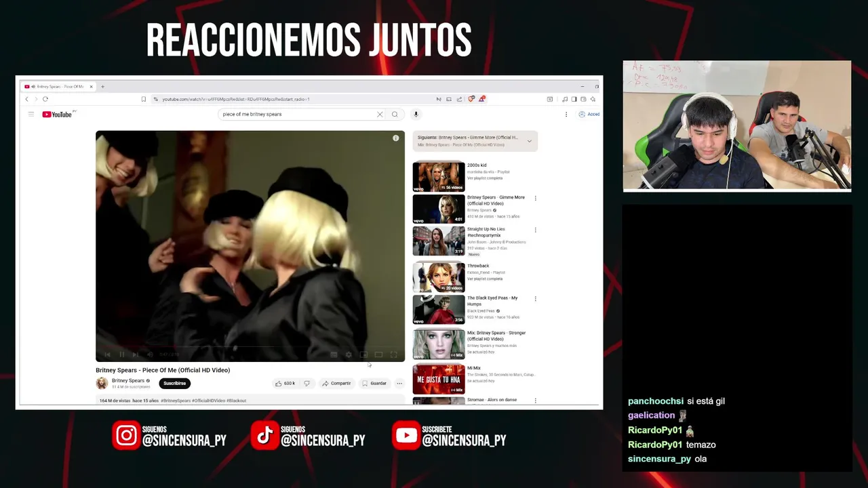Click the Compartir share button
Screen dimensions: 868x488
pyautogui.click(x=336, y=384)
